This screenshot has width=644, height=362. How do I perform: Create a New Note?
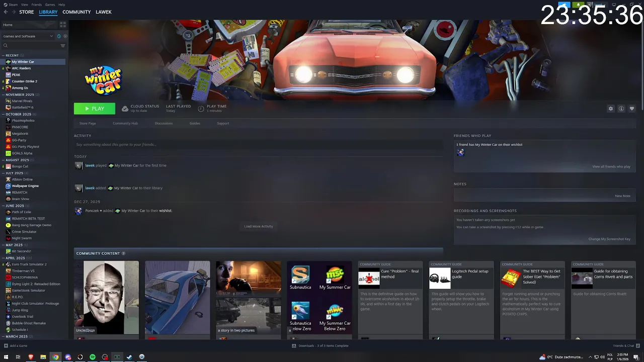point(622,196)
